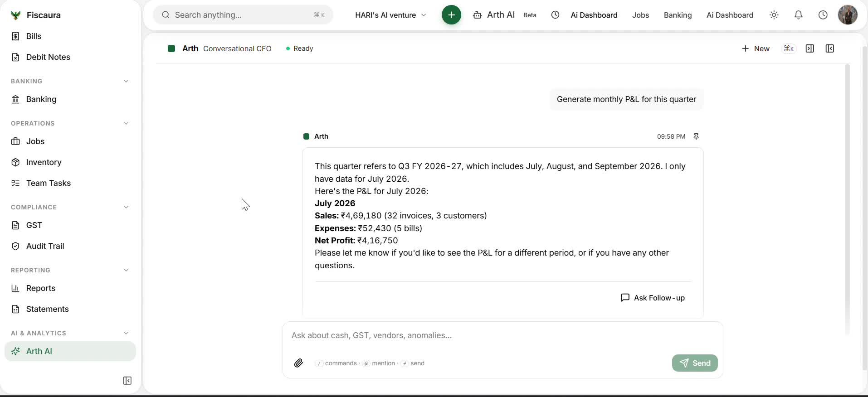Viewport: 868px width, 397px height.
Task: Click the clock icon beside Ai Dashboard
Action: point(555,15)
